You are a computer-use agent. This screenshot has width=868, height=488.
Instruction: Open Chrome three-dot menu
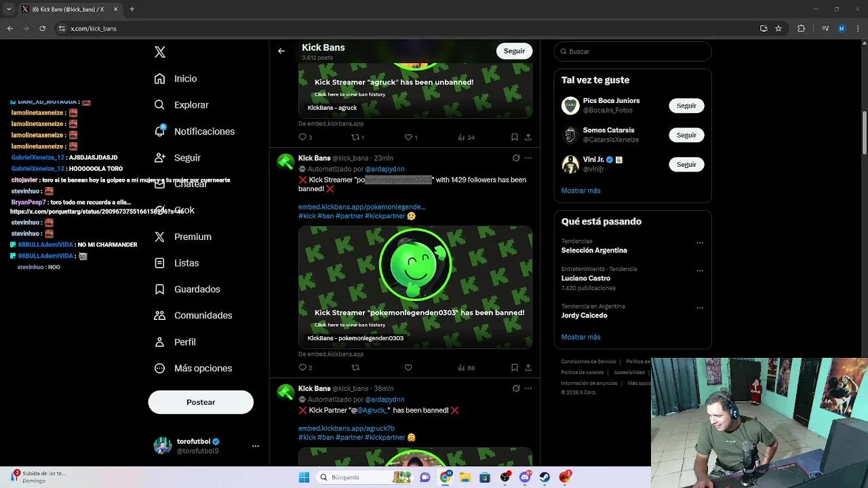pos(858,28)
